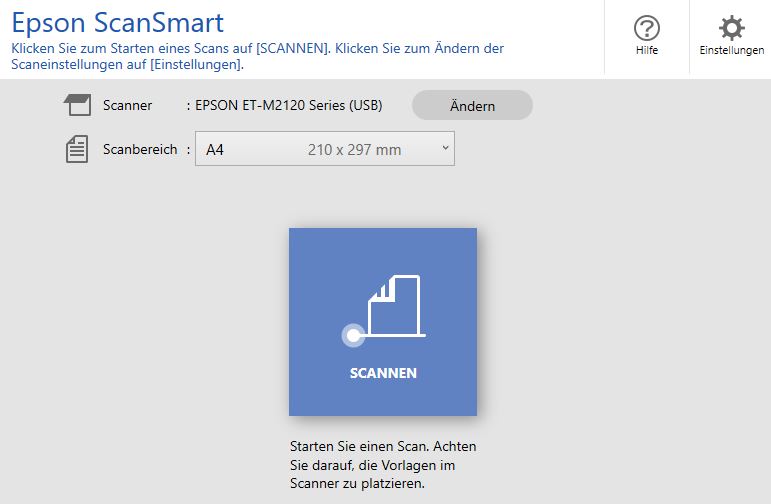Screen dimensions: 771x504
Task: Click the instruction text 'Klicken Sie zum Starten'
Action: click(x=257, y=57)
